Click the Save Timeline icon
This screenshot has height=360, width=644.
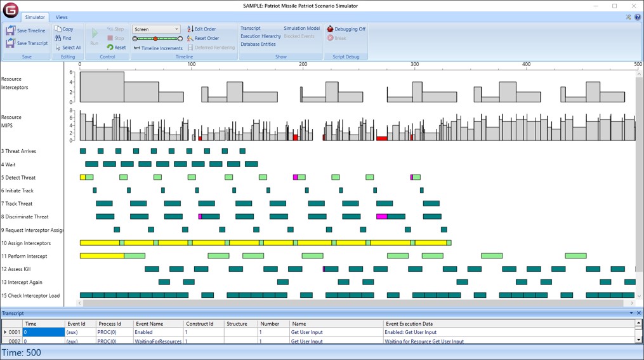tap(10, 30)
